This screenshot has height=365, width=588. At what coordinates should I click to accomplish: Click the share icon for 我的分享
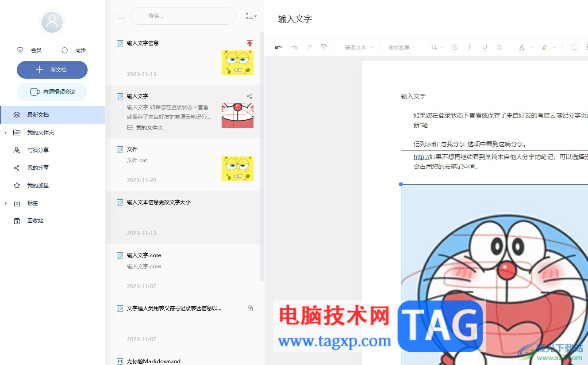[17, 167]
